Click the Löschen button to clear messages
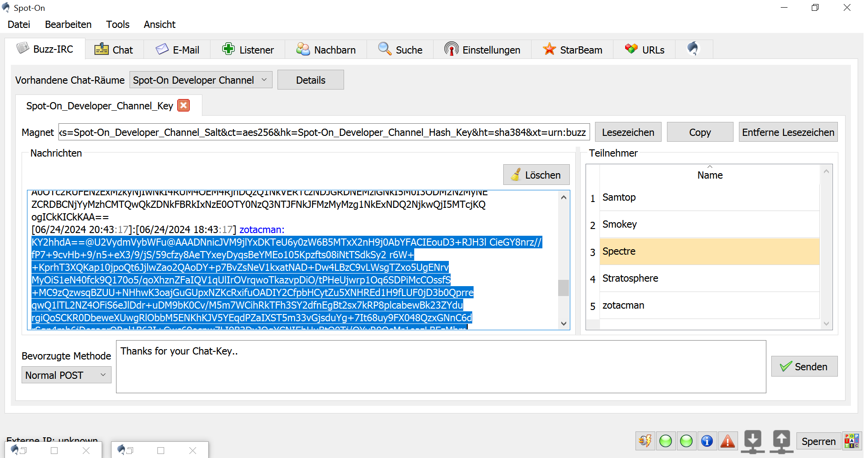The height and width of the screenshot is (458, 868). click(x=536, y=175)
